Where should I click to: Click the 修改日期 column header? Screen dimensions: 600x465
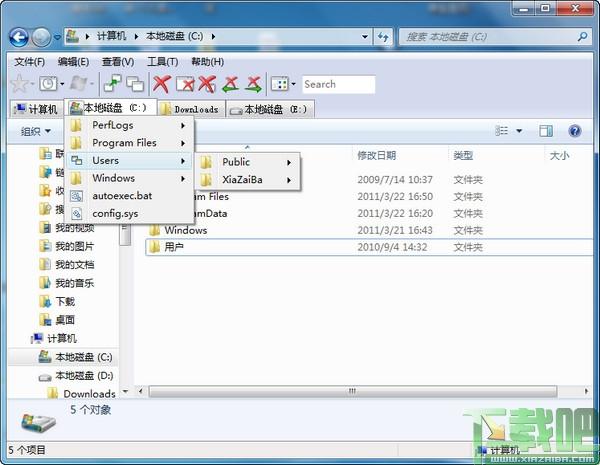click(400, 155)
